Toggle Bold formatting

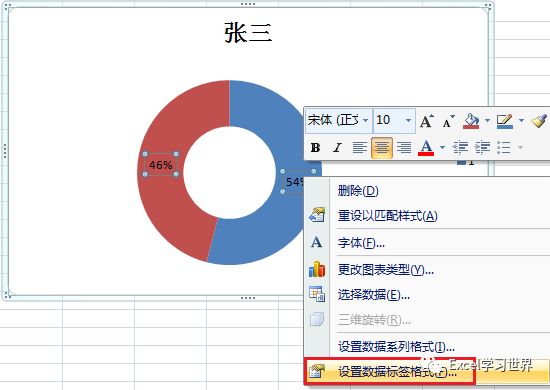pyautogui.click(x=315, y=148)
